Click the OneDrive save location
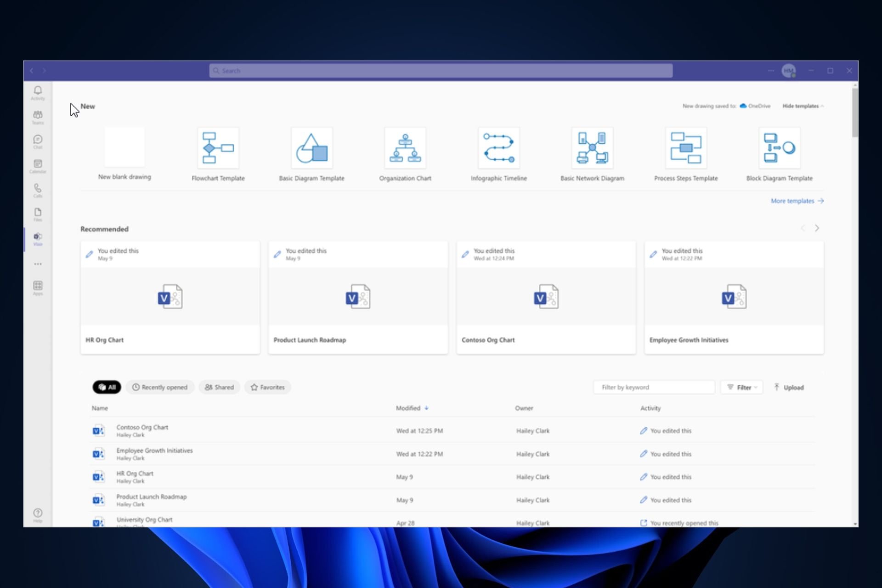The height and width of the screenshot is (588, 882). (755, 106)
